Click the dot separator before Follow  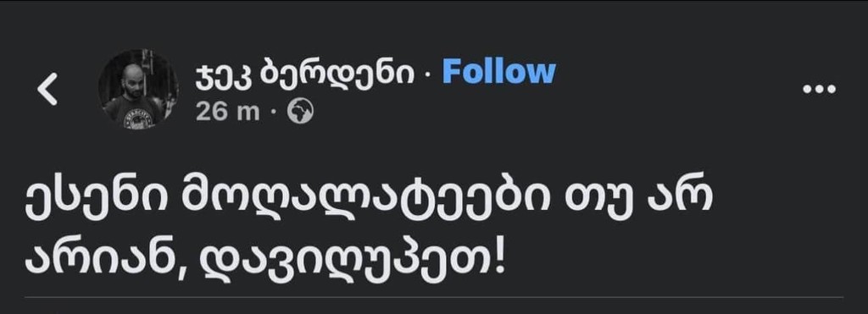[x=427, y=77]
